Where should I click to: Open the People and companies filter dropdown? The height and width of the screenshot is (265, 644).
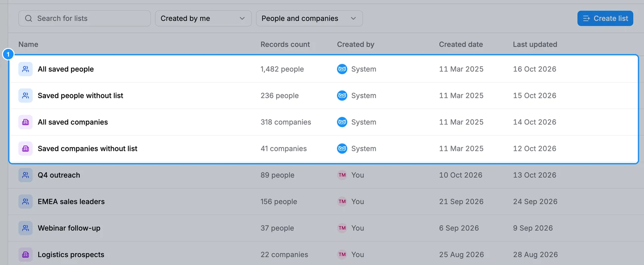pos(310,18)
